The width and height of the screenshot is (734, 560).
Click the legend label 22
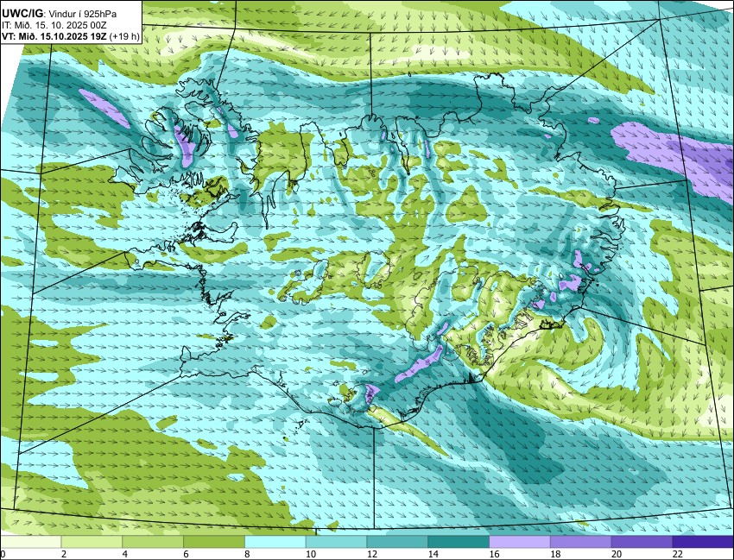pos(677,554)
